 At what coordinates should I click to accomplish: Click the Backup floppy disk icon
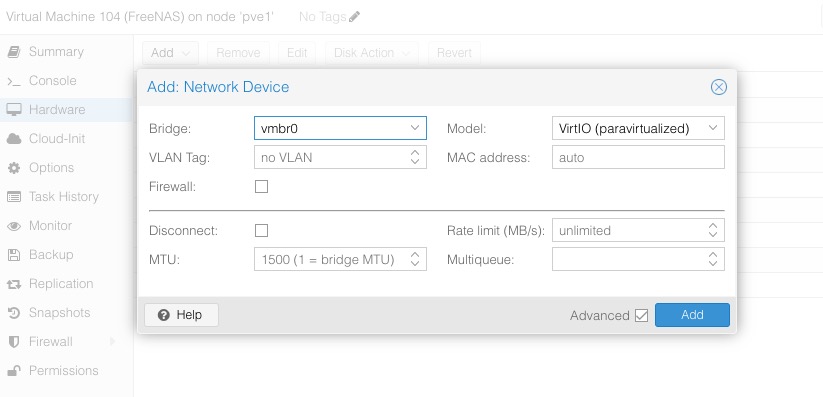(14, 255)
